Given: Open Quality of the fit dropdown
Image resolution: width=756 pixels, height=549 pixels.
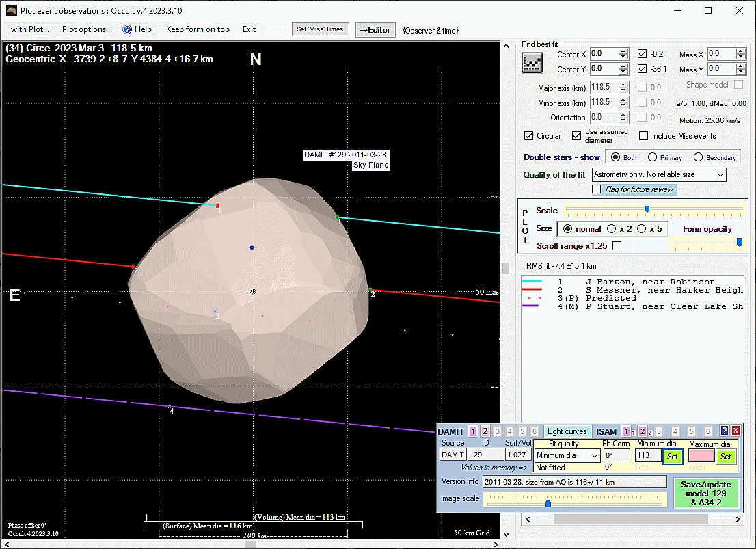Looking at the screenshot, I should point(659,175).
